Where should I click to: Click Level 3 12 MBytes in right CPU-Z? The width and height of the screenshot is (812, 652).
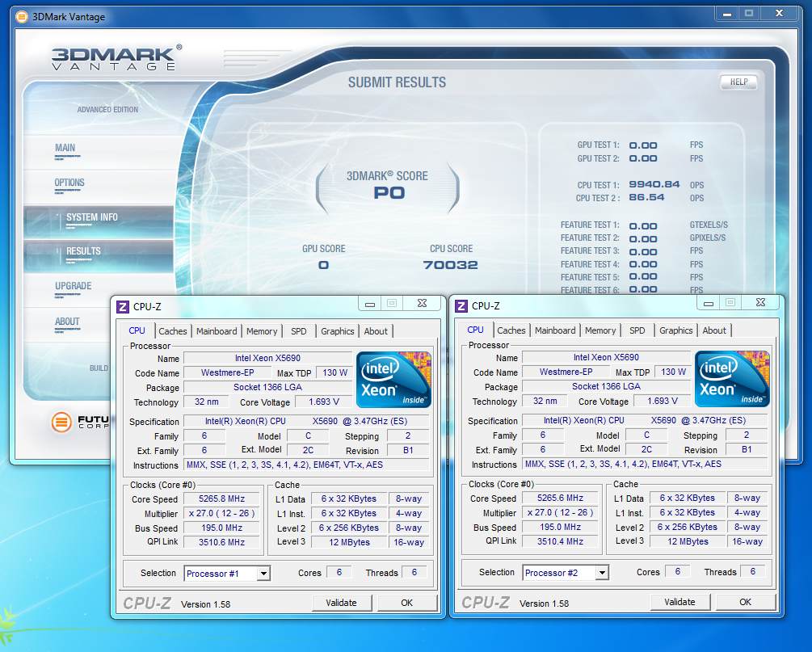pyautogui.click(x=688, y=541)
